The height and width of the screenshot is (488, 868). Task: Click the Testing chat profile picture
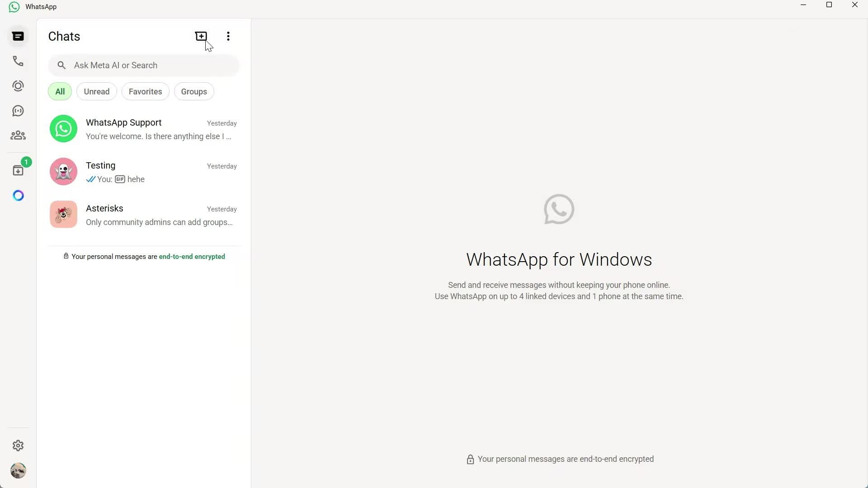click(x=63, y=171)
